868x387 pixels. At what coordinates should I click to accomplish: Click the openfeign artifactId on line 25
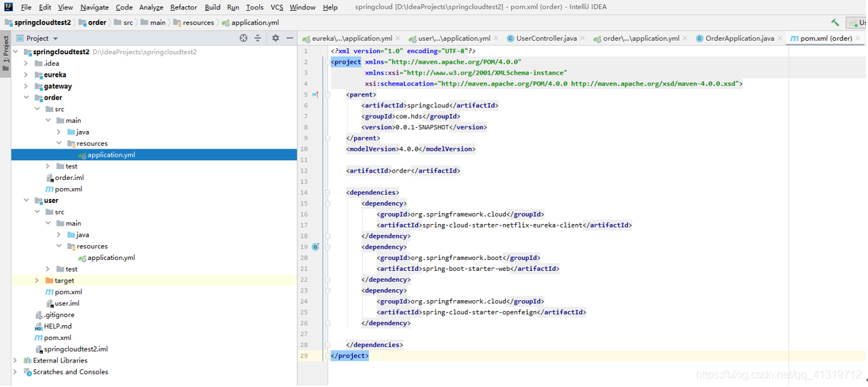point(481,312)
